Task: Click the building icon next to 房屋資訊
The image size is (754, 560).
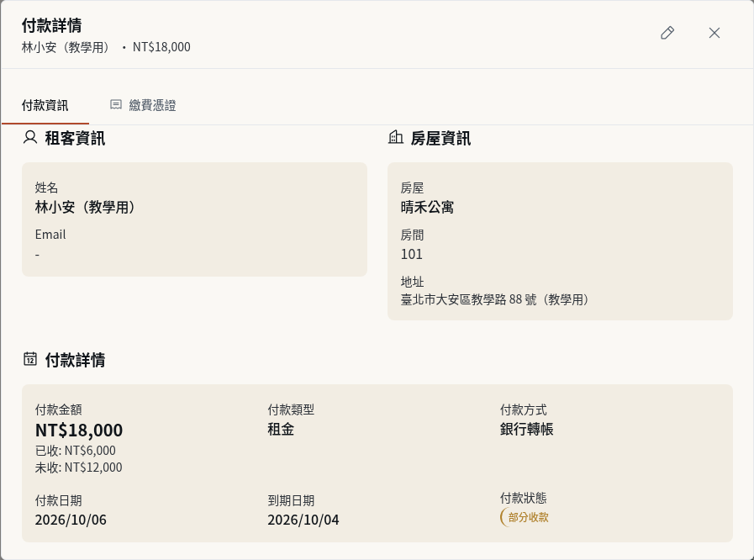Action: (396, 138)
